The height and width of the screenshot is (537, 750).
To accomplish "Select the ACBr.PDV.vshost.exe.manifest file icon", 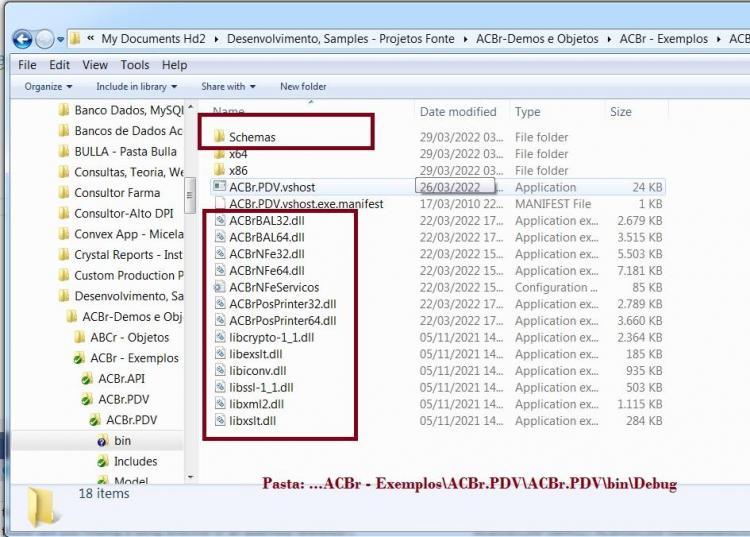I will tap(220, 203).
